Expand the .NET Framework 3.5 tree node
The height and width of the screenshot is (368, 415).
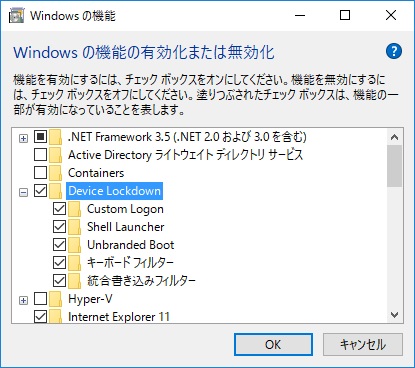(x=23, y=138)
